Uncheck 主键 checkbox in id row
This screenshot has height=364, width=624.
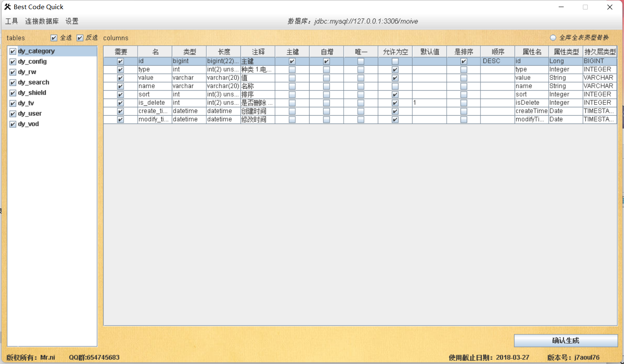292,61
